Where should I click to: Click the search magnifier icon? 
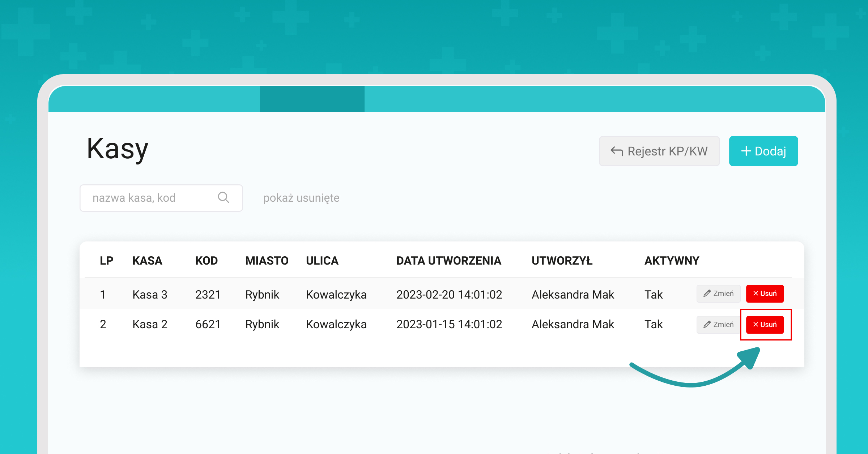click(x=224, y=197)
